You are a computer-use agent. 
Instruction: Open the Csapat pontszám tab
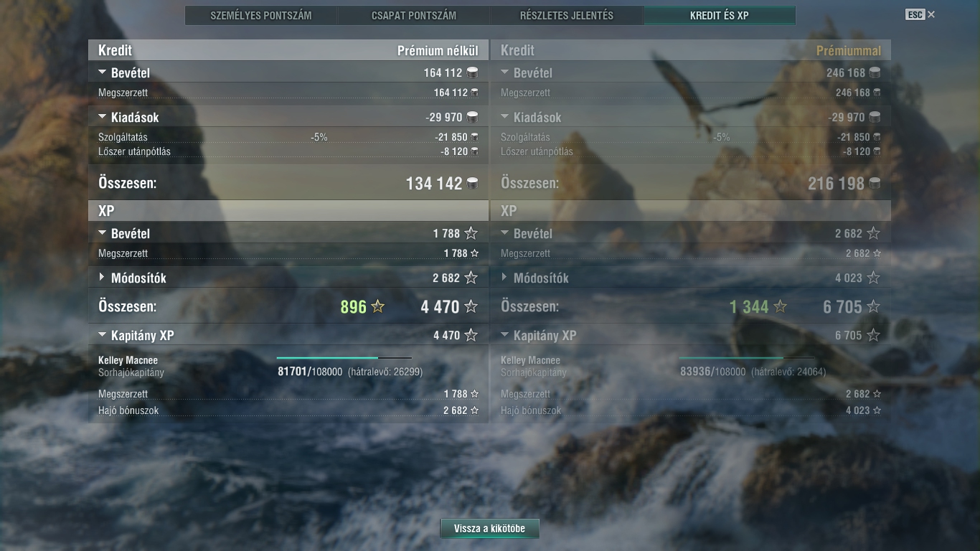(x=414, y=15)
